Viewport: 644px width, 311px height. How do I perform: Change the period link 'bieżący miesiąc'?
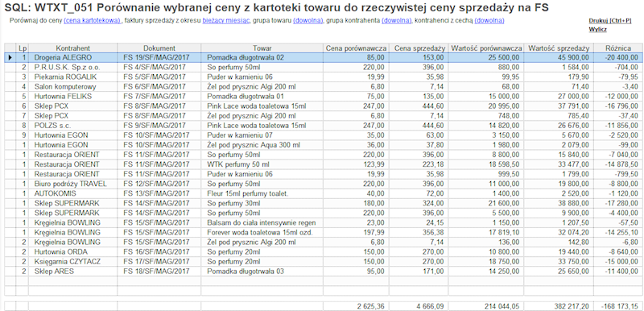[226, 20]
